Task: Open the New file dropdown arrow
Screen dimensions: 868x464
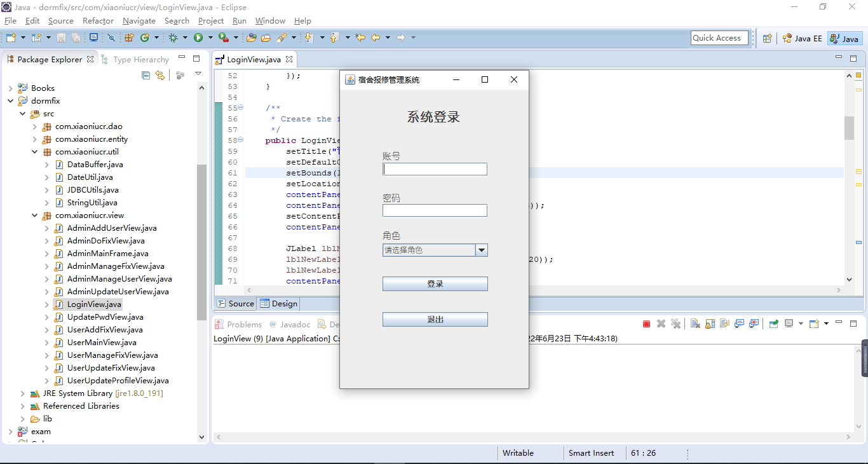Action: tap(23, 38)
